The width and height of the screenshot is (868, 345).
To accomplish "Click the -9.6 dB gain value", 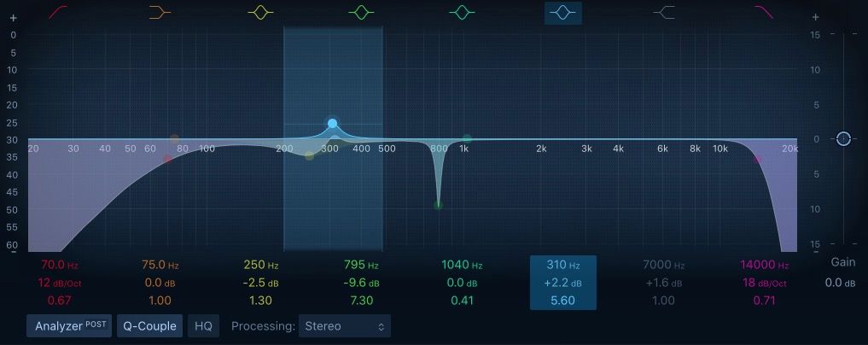I will [x=362, y=283].
